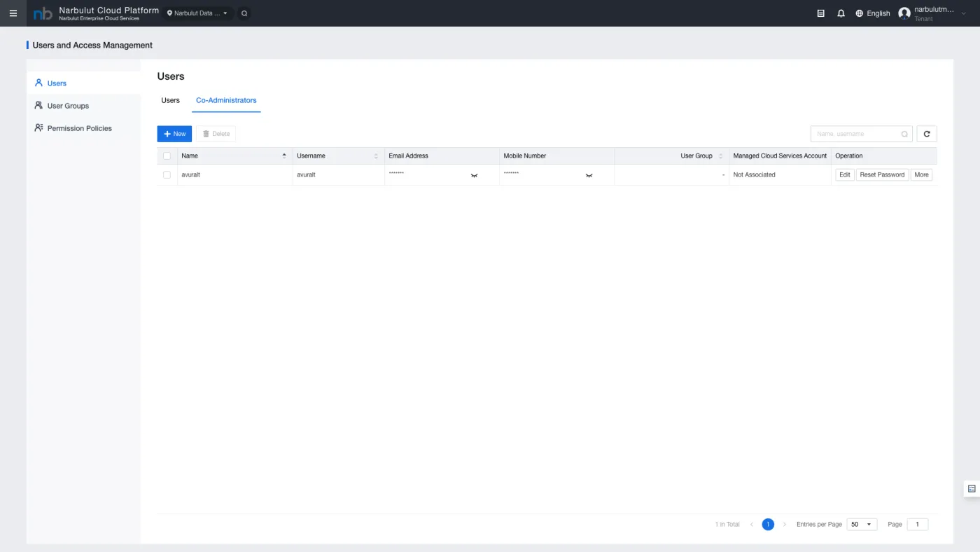Open Users in the sidebar
The width and height of the screenshot is (980, 552).
(x=83, y=83)
